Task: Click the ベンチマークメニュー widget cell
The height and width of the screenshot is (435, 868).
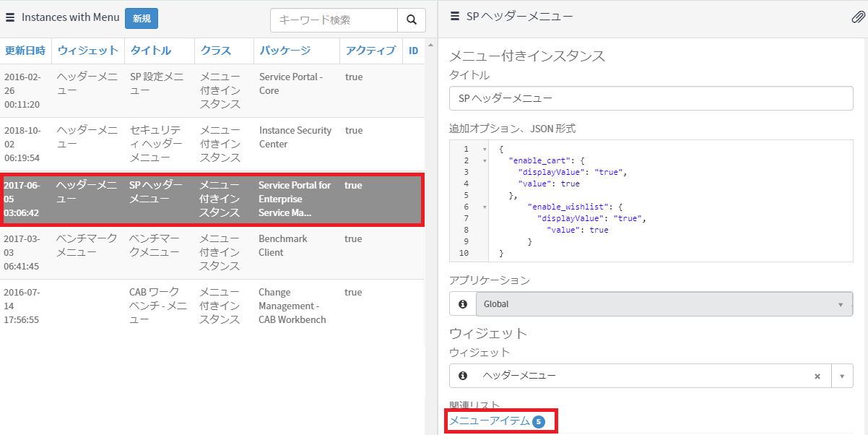Action: click(x=87, y=246)
